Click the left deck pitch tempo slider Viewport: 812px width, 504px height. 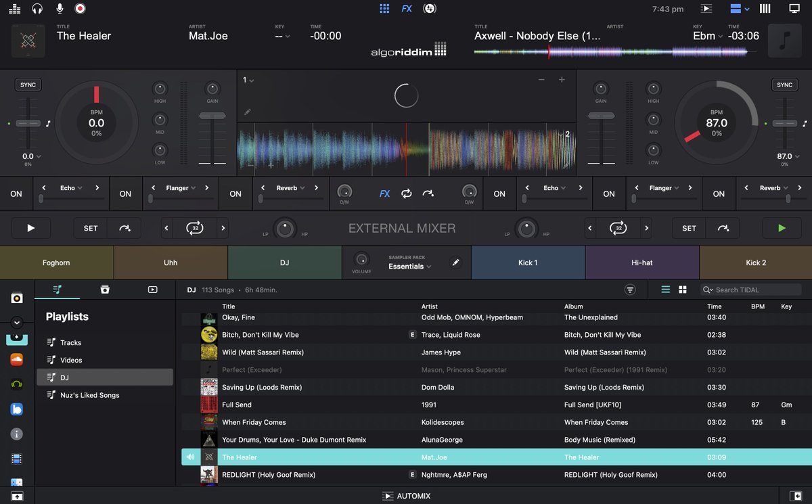tap(28, 124)
